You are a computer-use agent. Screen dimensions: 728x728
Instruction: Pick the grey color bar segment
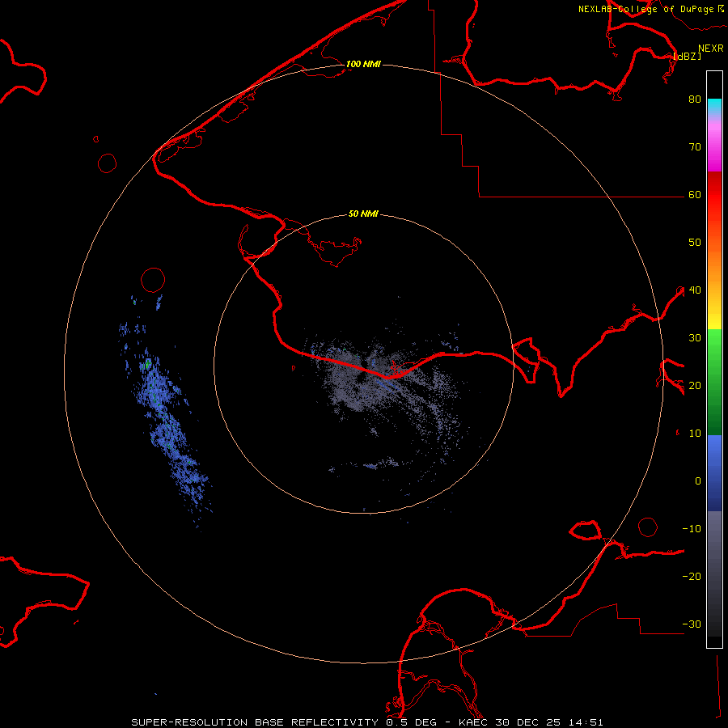coord(714,574)
